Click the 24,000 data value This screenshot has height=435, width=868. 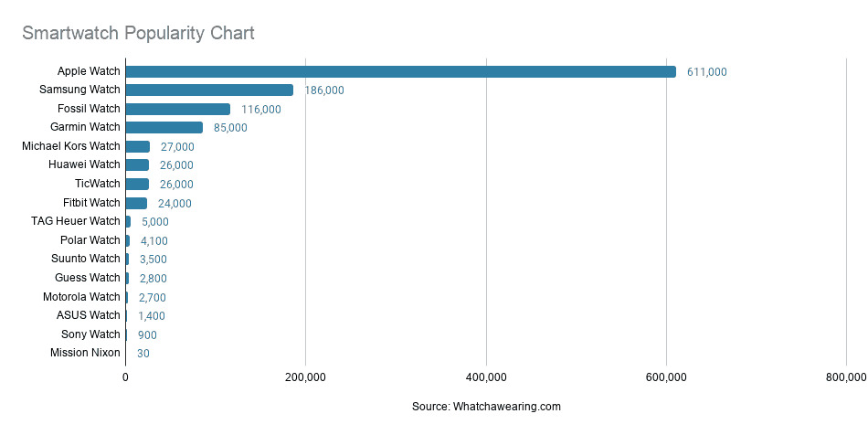tap(175, 204)
